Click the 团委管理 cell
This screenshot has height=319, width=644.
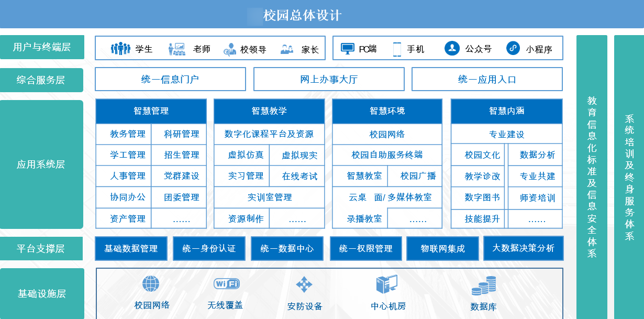179,197
